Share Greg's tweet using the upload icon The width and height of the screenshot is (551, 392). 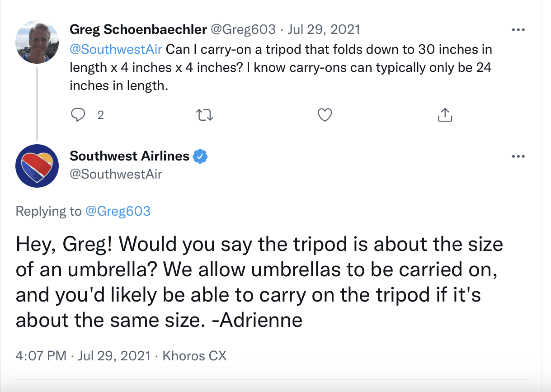click(445, 115)
